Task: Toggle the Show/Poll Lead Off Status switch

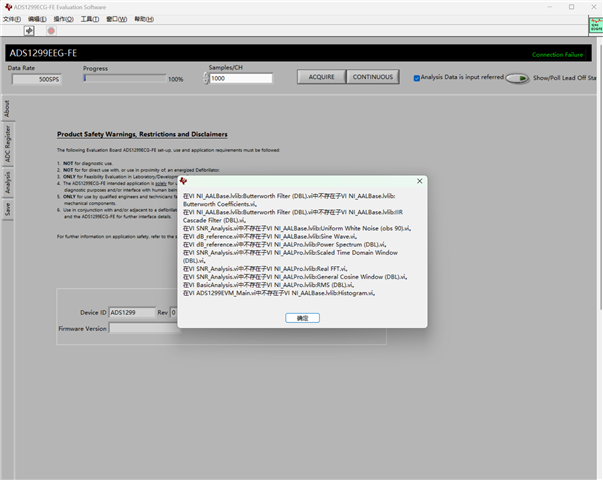Action: pos(517,78)
